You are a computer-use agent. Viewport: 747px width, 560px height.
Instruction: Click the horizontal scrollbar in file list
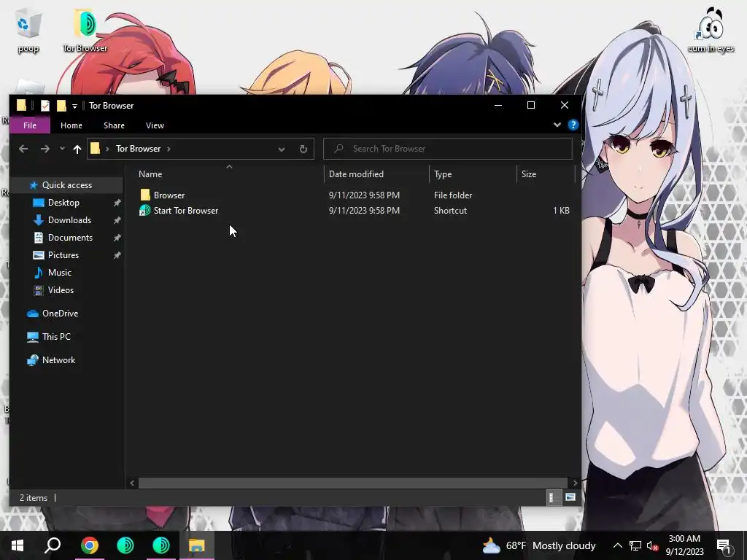(x=353, y=483)
